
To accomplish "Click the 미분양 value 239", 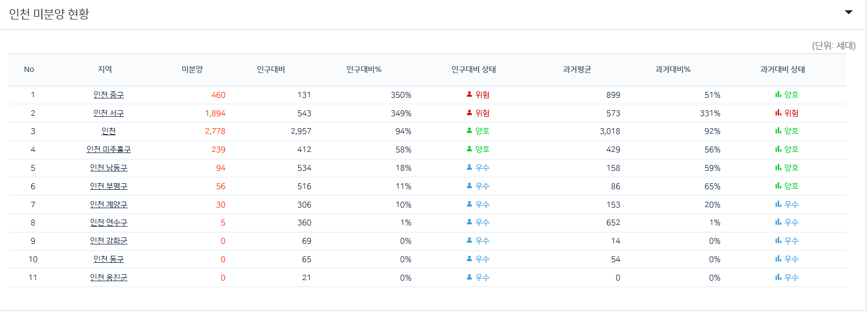I will 218,150.
